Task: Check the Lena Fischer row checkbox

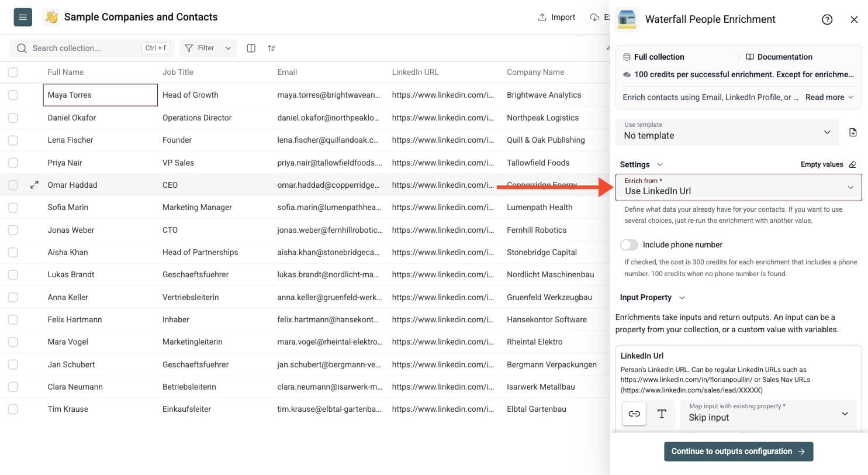Action: point(13,140)
